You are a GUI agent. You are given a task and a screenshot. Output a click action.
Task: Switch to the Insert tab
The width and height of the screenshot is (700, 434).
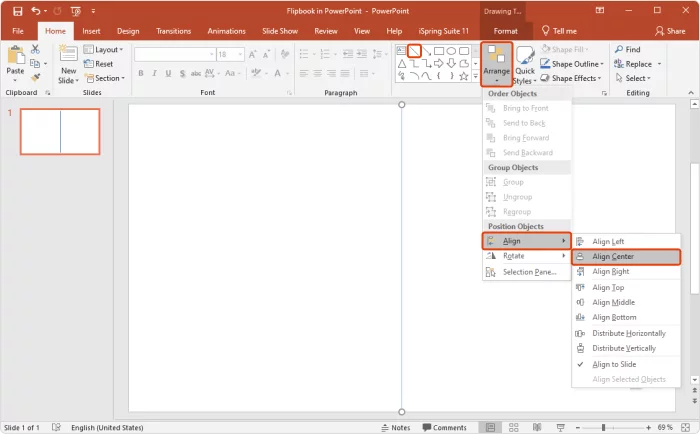click(91, 31)
